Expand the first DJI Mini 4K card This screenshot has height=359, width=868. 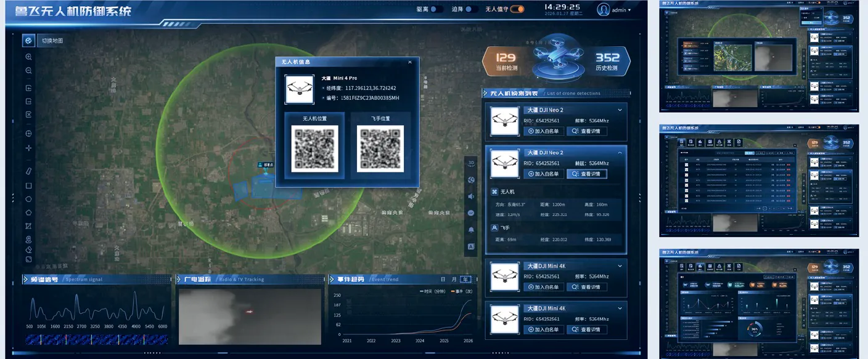pyautogui.click(x=620, y=266)
